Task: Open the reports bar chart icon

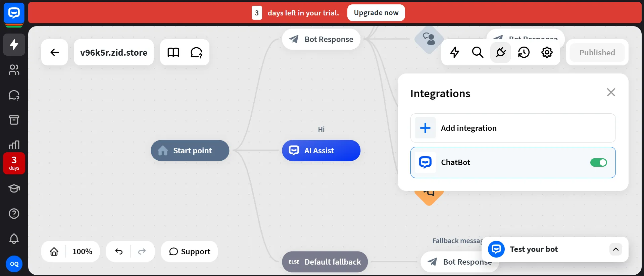Action: 14,145
